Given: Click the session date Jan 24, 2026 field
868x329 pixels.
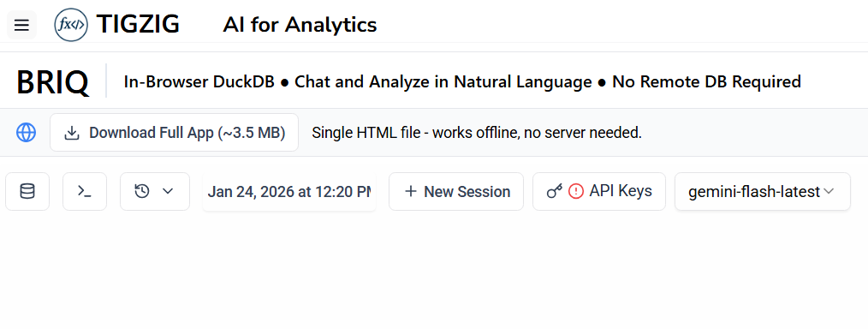Looking at the screenshot, I should click(289, 192).
